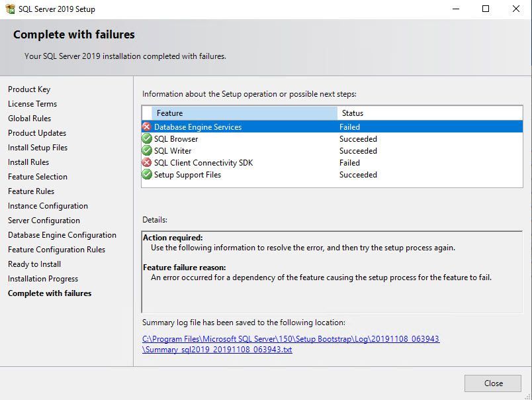Click the success icon beside Setup Support Files
532x400 pixels.
point(147,175)
